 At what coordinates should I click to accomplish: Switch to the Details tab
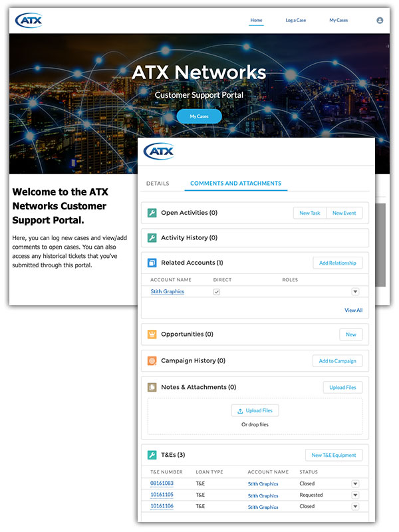pyautogui.click(x=158, y=184)
